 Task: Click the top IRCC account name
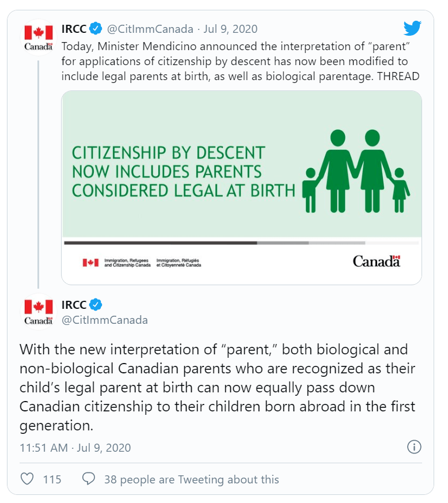click(x=74, y=29)
